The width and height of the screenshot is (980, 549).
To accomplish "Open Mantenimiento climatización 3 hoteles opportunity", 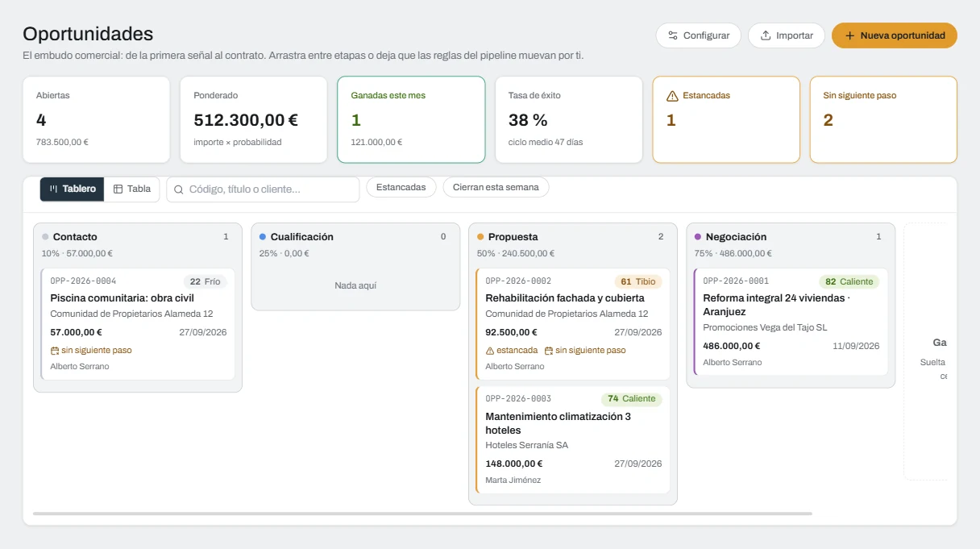I will pos(573,440).
